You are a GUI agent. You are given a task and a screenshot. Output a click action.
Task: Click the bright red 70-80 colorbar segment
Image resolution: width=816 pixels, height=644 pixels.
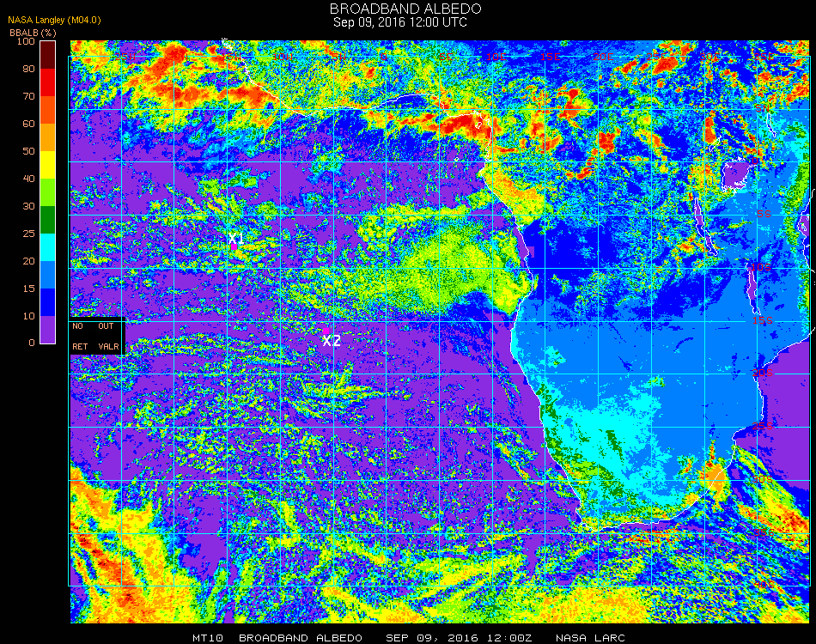pyautogui.click(x=47, y=82)
